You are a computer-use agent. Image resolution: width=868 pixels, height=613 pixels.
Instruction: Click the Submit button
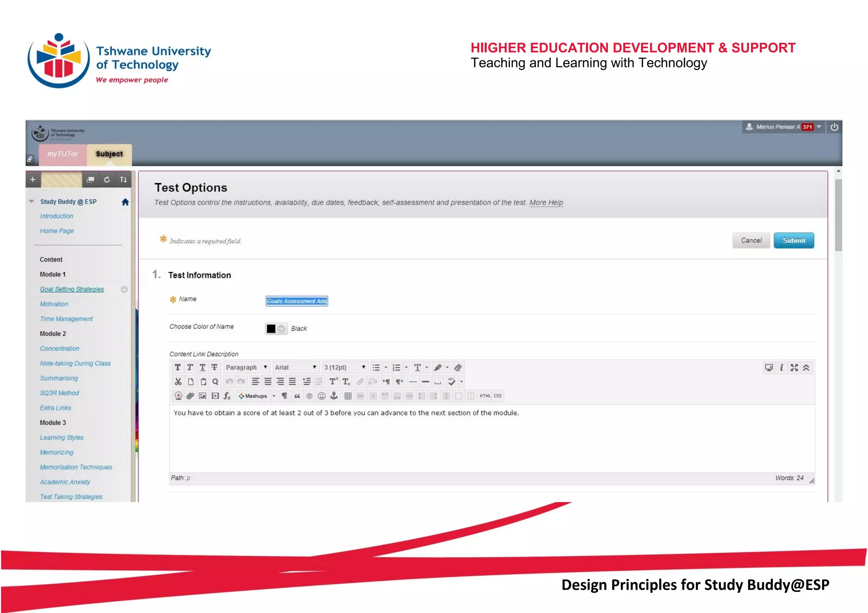point(794,241)
